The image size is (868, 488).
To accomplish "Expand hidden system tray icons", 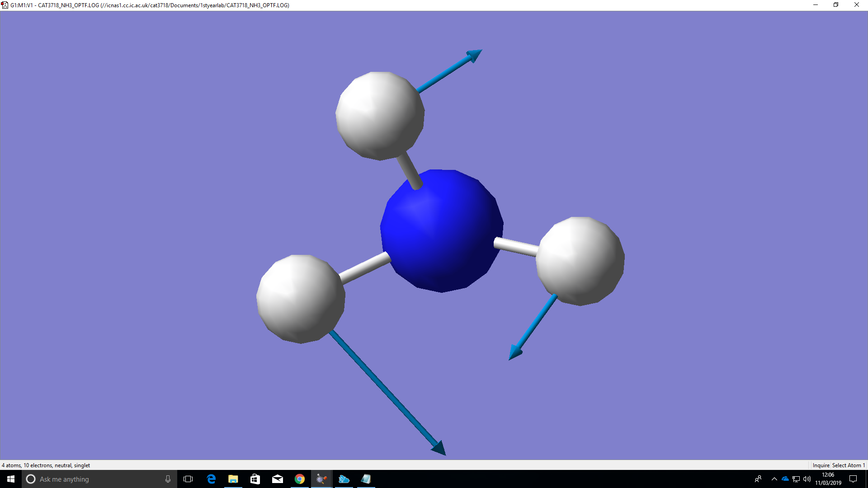I will pos(774,479).
